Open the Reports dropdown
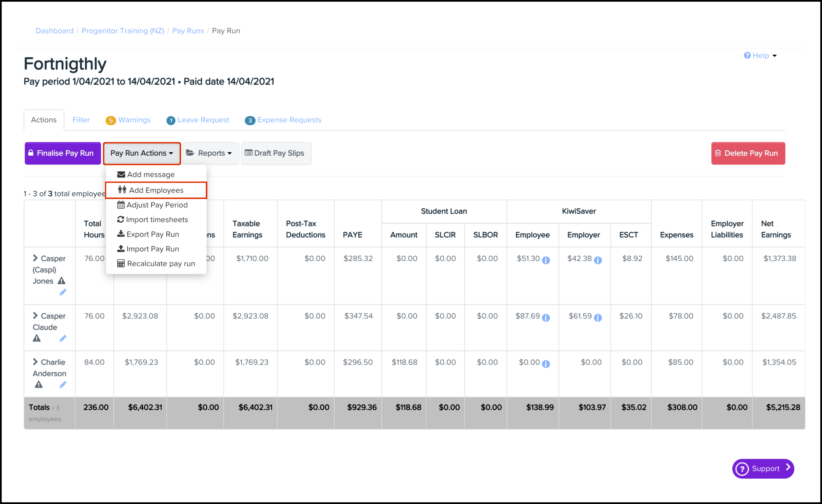This screenshot has width=822, height=504. click(210, 153)
